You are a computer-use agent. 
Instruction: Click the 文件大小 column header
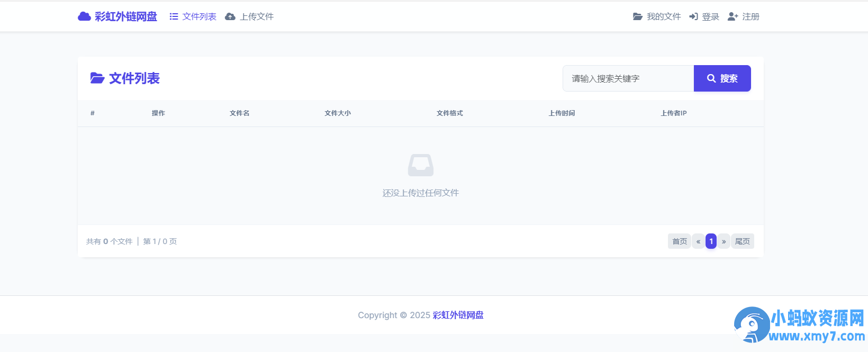click(x=338, y=113)
